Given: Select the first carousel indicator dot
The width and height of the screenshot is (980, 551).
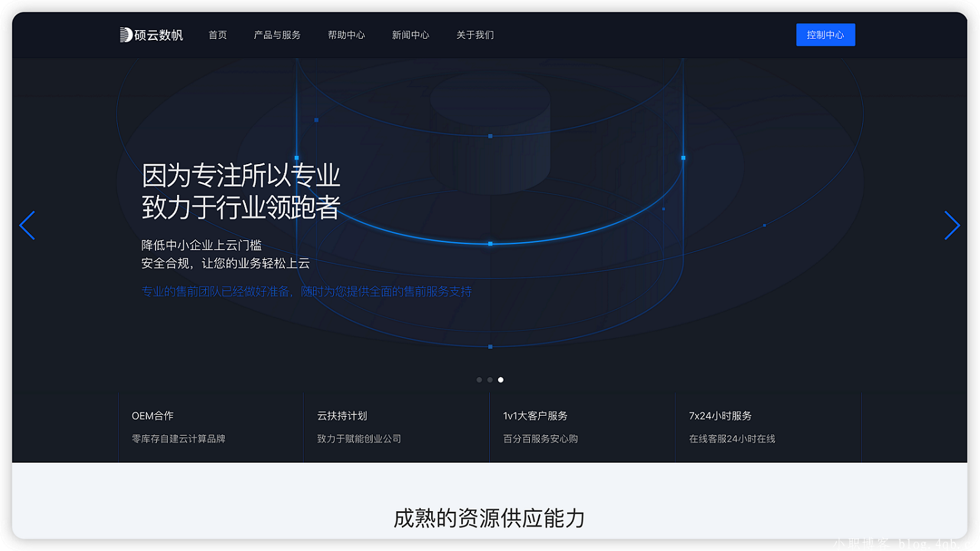Looking at the screenshot, I should coord(479,380).
